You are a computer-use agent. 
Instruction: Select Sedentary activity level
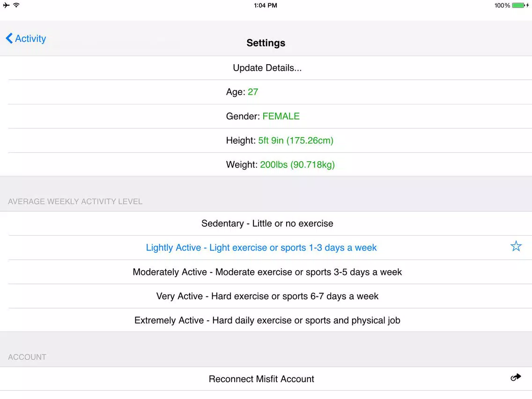[x=266, y=223]
